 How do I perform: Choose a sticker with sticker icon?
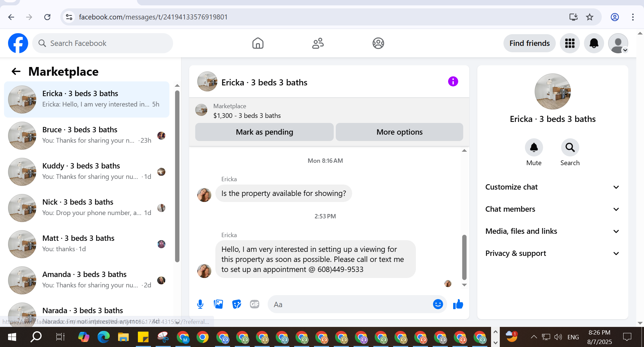pos(236,304)
